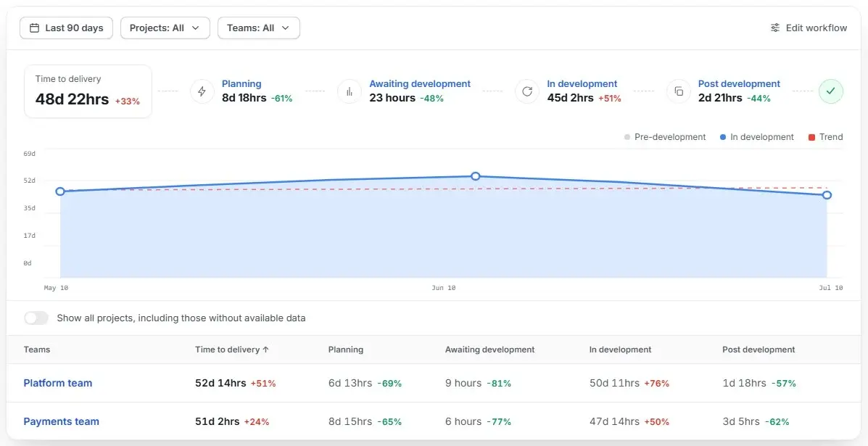Open the Platform team link
The width and height of the screenshot is (868, 446).
[x=57, y=383]
